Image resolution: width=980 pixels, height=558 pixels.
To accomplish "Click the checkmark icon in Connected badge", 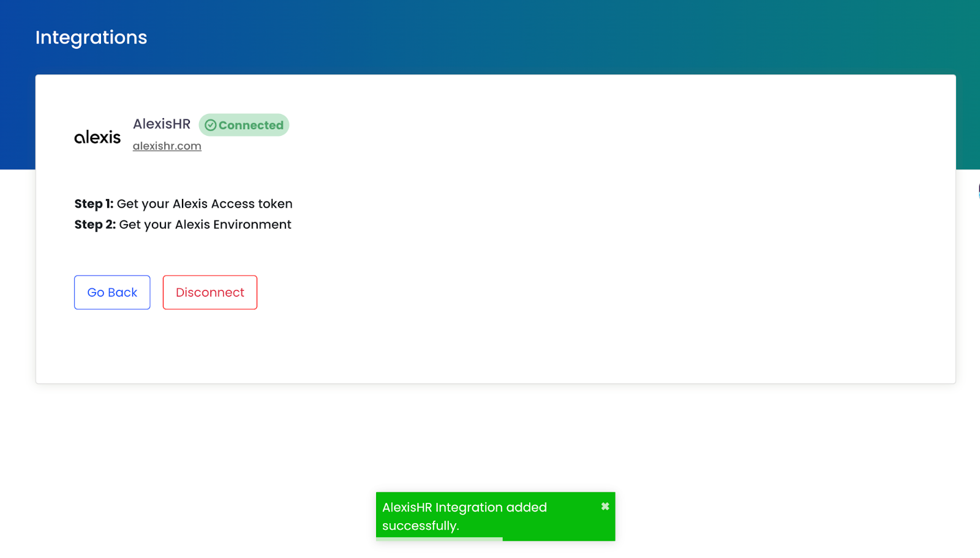I will point(210,125).
